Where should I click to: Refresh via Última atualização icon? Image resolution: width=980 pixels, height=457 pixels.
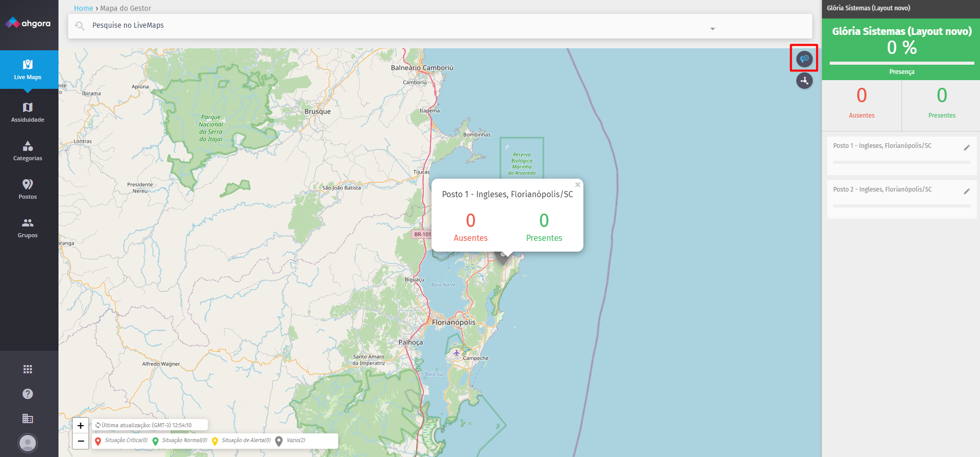click(98, 425)
